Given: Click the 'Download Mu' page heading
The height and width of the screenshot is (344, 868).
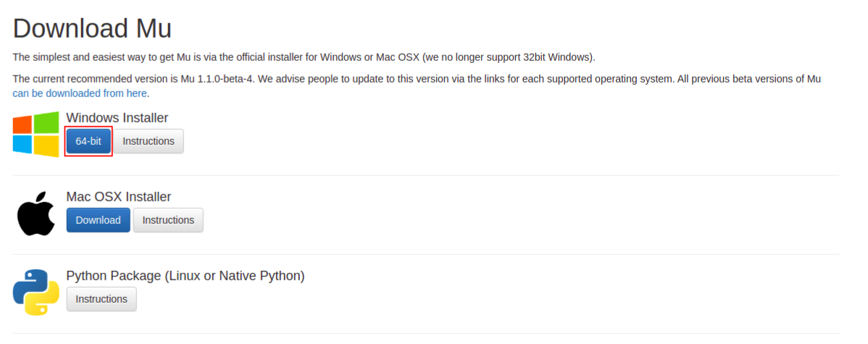Looking at the screenshot, I should point(93,29).
